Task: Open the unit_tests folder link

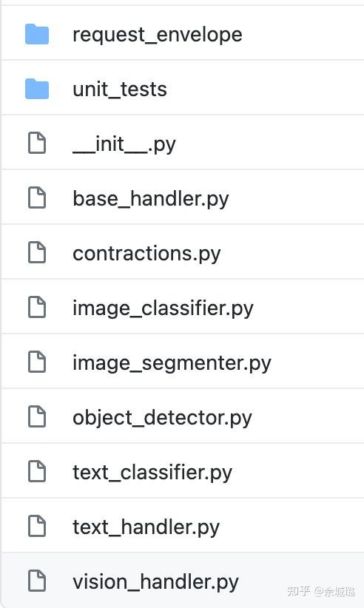Action: tap(120, 89)
